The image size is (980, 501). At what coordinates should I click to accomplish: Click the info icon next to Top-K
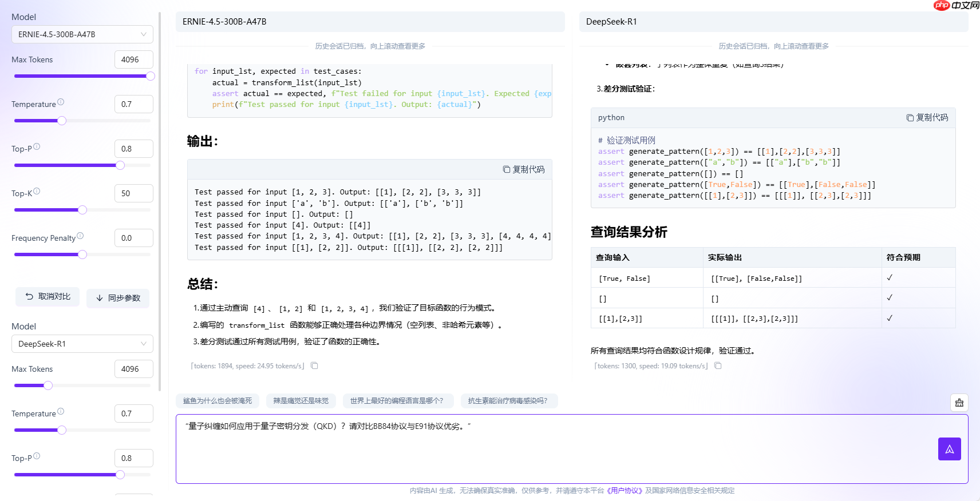(37, 192)
